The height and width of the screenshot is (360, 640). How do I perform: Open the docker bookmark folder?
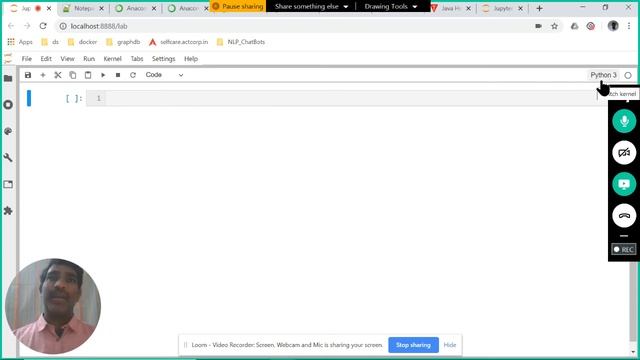[82, 42]
